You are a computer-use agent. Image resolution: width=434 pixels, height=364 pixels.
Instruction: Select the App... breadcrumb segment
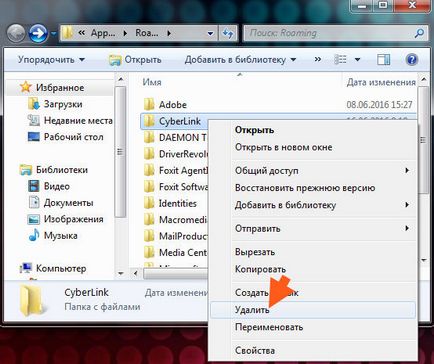[x=103, y=33]
